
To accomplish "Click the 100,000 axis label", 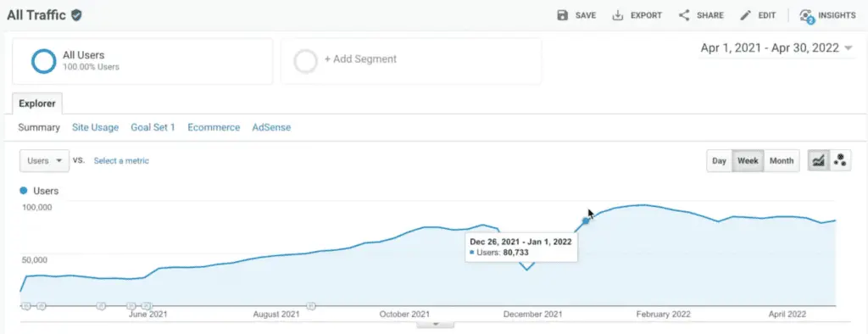I will point(36,207).
